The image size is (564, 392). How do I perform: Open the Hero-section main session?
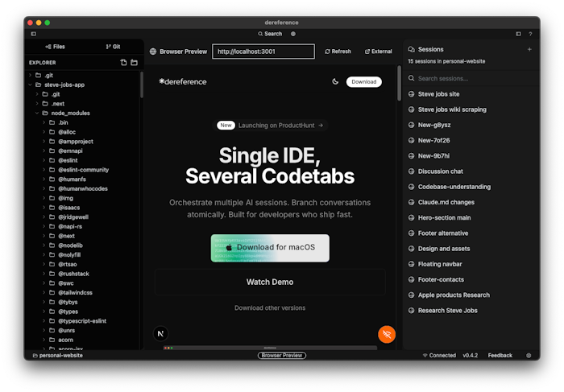(x=444, y=218)
